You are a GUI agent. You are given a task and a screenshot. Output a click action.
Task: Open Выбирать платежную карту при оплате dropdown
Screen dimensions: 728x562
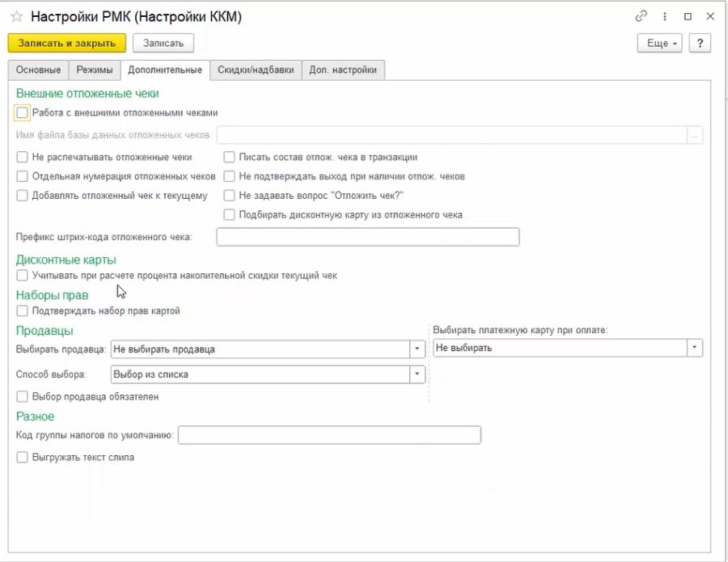695,348
